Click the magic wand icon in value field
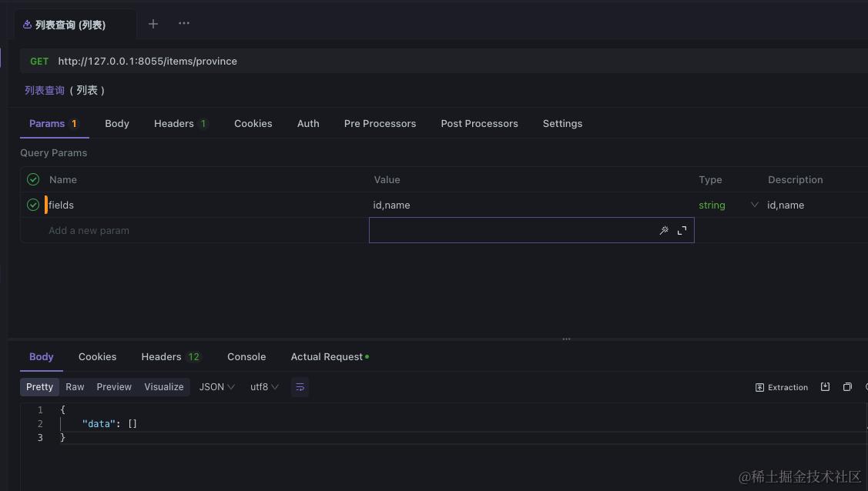Viewport: 868px width, 491px height. [664, 230]
